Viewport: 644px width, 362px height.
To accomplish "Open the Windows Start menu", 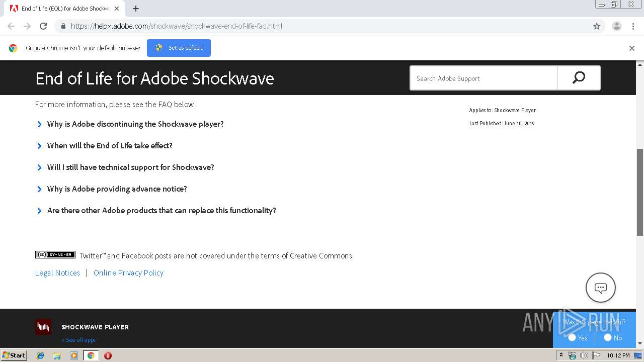I will click(x=14, y=355).
